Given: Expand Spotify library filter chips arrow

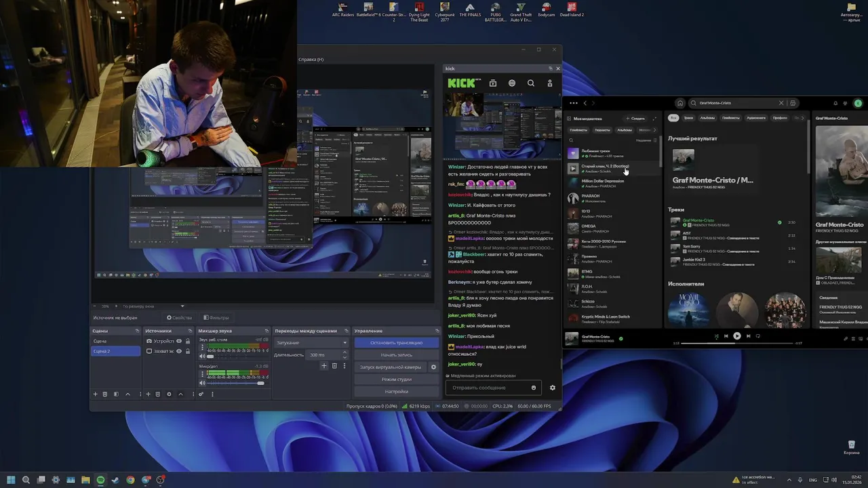Looking at the screenshot, I should pyautogui.click(x=654, y=129).
